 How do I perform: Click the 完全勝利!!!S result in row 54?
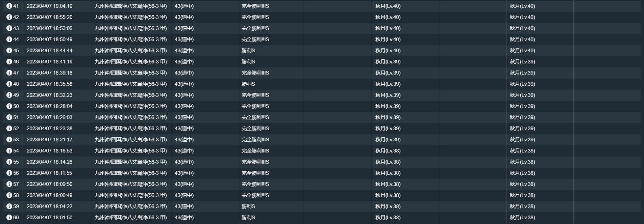[x=255, y=151]
